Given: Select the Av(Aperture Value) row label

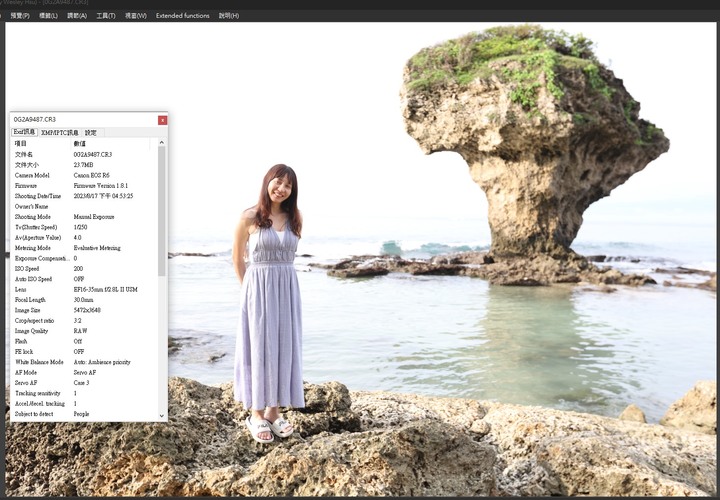Looking at the screenshot, I should pos(38,237).
